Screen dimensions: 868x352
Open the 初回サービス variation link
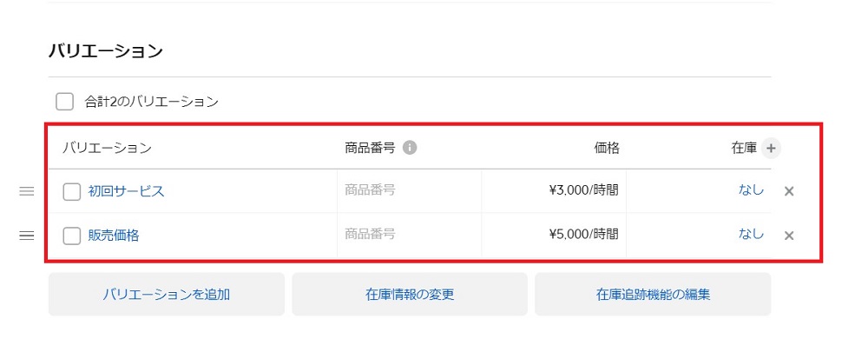(x=126, y=191)
